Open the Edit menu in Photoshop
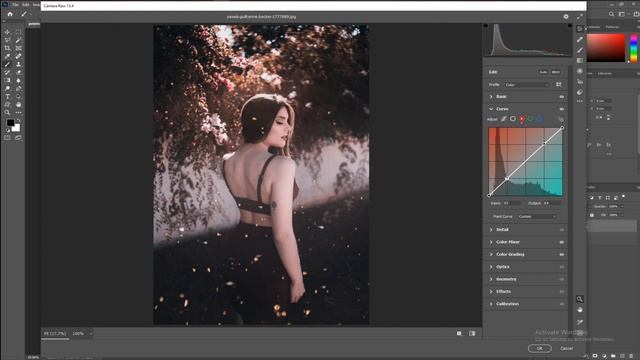640x360 pixels. click(x=26, y=4)
